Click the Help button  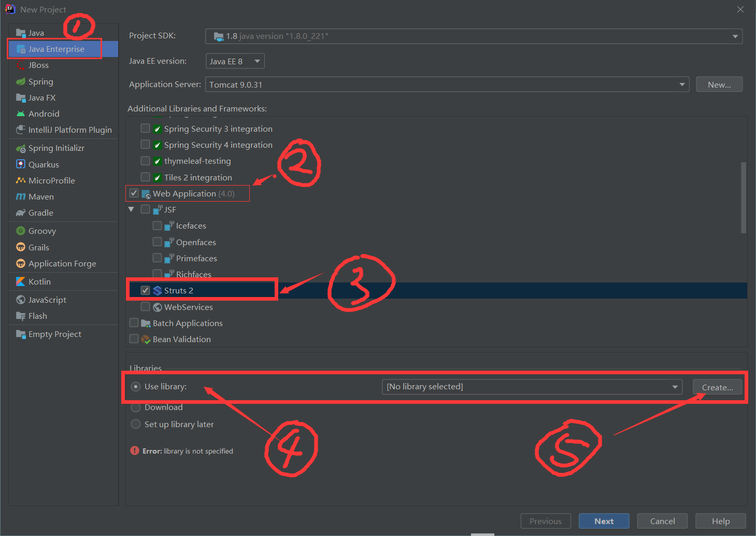tap(720, 521)
